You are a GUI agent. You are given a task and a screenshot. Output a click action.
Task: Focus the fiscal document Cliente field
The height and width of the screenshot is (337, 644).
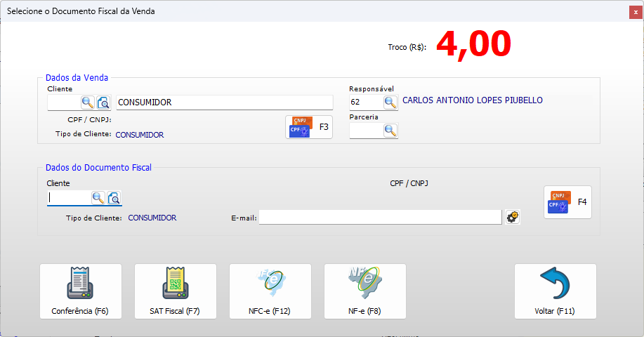[70, 198]
